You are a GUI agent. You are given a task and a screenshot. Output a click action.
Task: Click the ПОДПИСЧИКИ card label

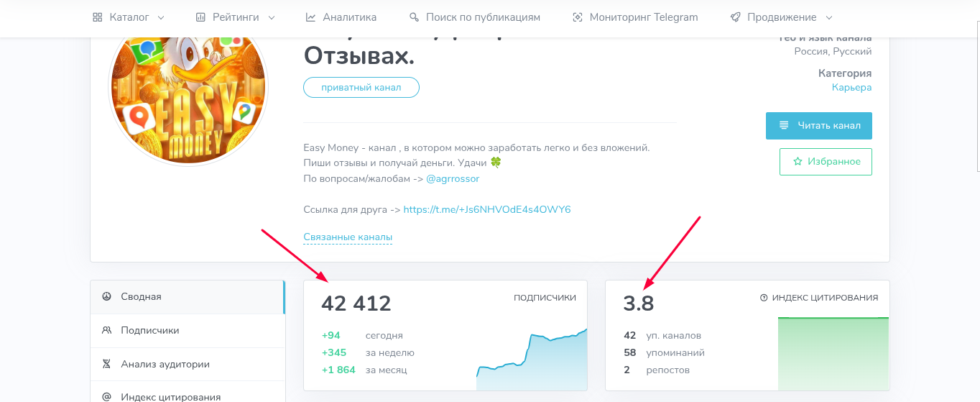point(545,298)
